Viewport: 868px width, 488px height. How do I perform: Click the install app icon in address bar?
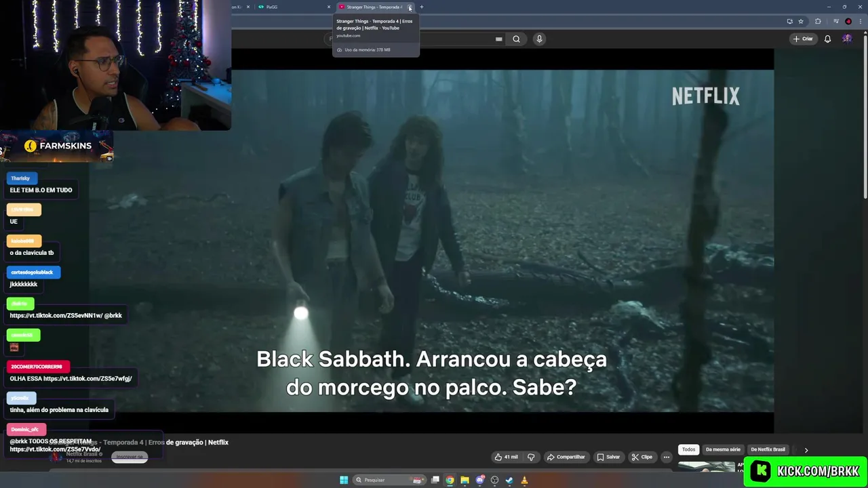tap(789, 21)
